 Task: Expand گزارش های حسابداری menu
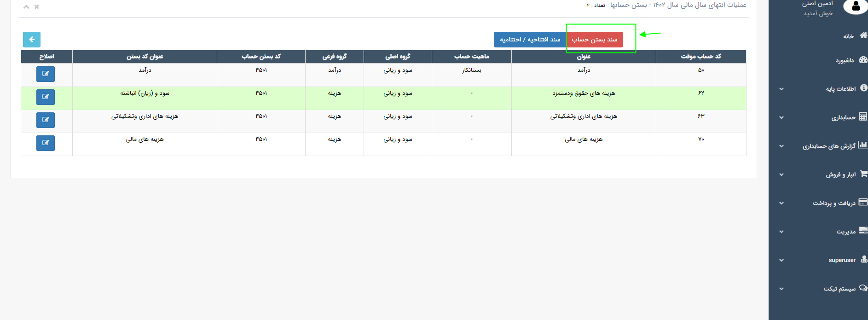(829, 146)
